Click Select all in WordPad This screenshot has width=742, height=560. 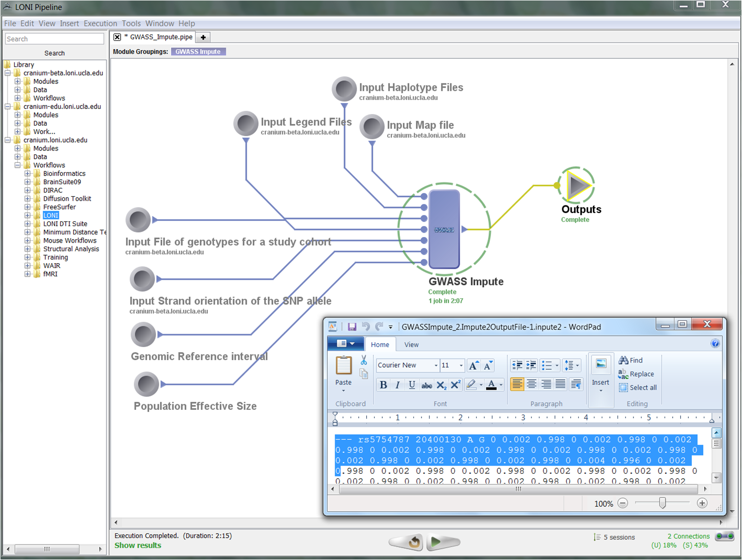638,388
